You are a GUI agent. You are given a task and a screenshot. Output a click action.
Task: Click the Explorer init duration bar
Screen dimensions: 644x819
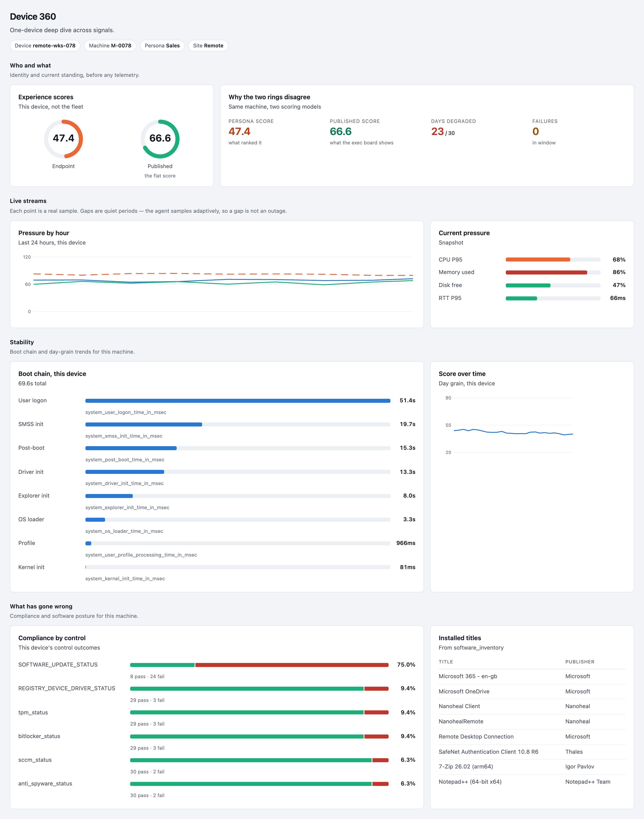238,496
